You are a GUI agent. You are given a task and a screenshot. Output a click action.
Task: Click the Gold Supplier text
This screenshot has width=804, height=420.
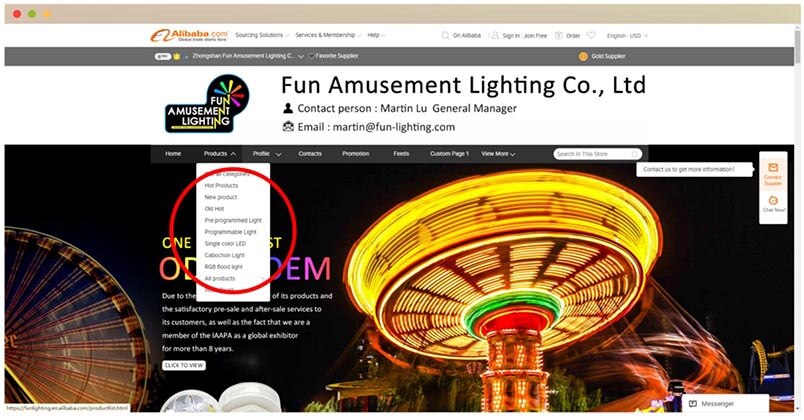608,56
